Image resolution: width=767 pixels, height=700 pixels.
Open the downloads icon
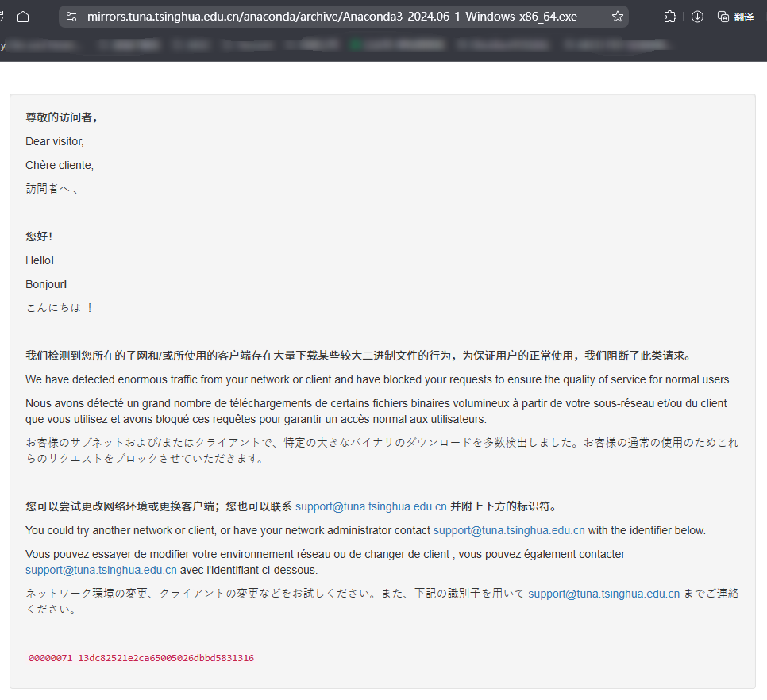coord(697,17)
